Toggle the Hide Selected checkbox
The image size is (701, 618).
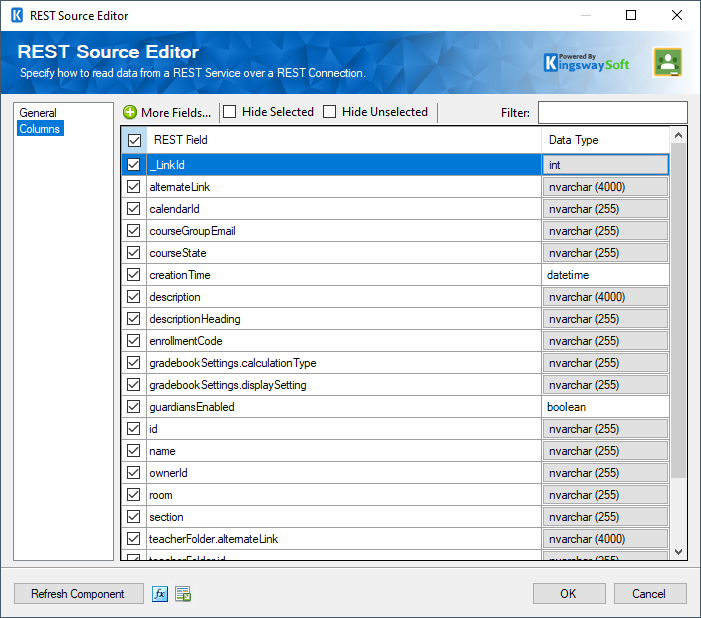[230, 112]
